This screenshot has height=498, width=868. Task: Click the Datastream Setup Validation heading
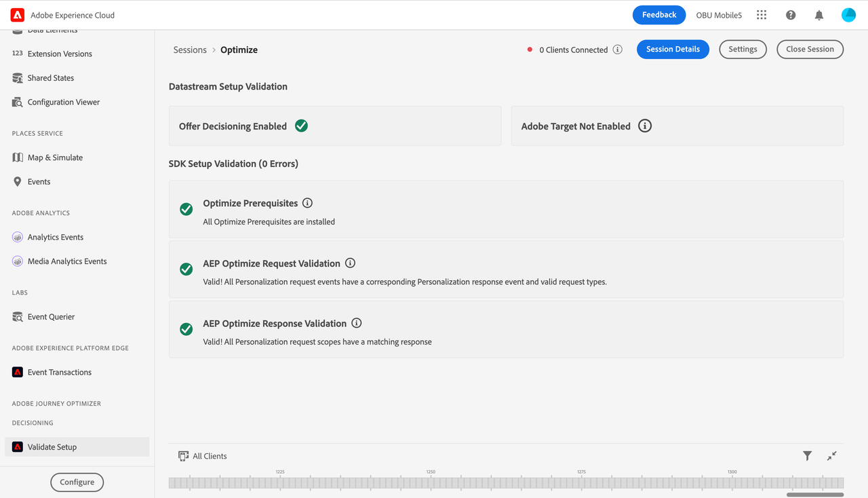pyautogui.click(x=228, y=86)
